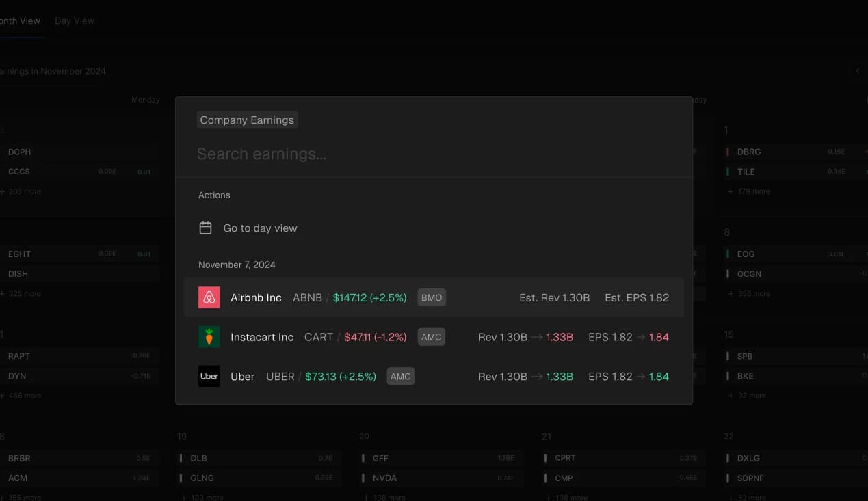Open the Airbnb Inc earnings row
Viewport: 868px width, 501px height.
[434, 297]
